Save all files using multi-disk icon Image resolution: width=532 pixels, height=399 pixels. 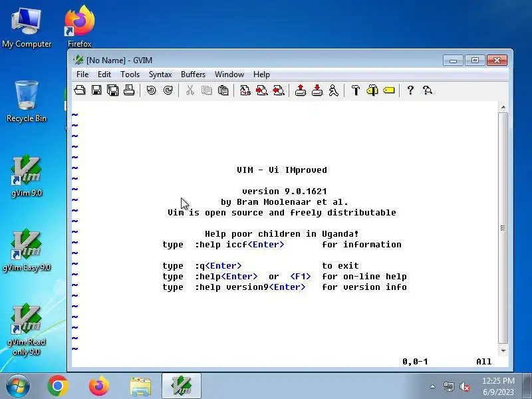tap(112, 90)
